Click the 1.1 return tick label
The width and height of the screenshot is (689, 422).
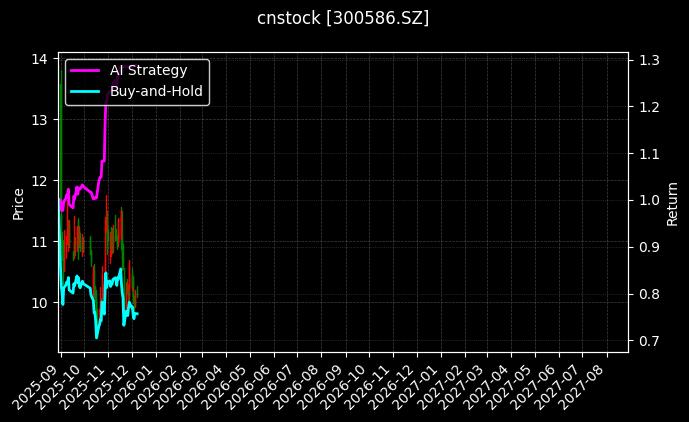[x=649, y=154]
